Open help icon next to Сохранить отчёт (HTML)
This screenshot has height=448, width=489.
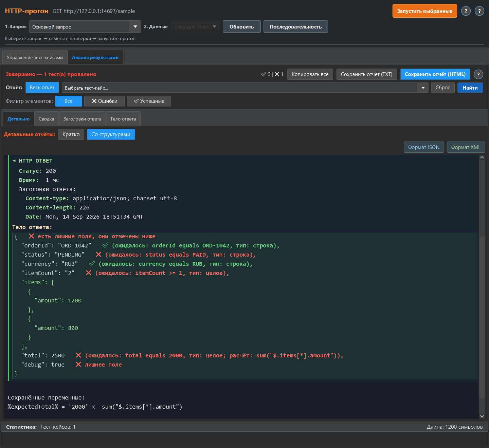click(478, 74)
